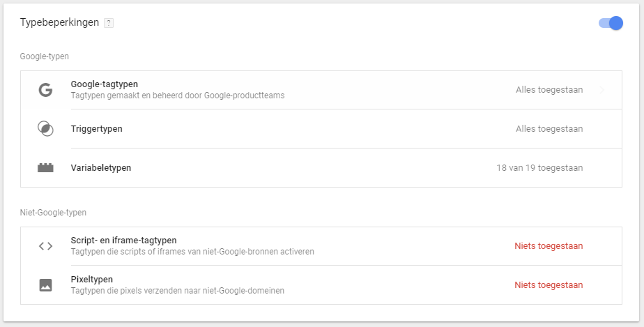Click the code brackets script icon
Image resolution: width=644 pixels, height=327 pixels.
[45, 246]
